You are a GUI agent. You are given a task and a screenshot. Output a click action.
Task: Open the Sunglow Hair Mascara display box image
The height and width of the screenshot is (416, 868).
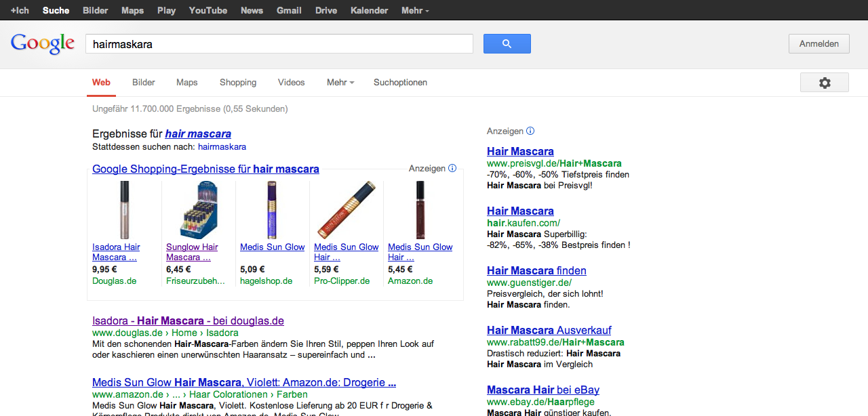click(x=198, y=210)
